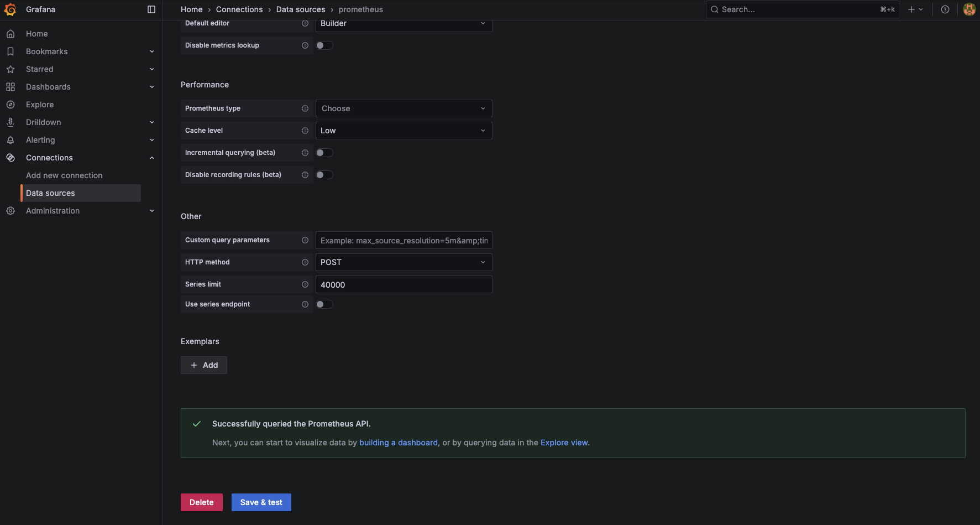
Task: Click the info icon for Disable metrics lookup
Action: (x=305, y=45)
